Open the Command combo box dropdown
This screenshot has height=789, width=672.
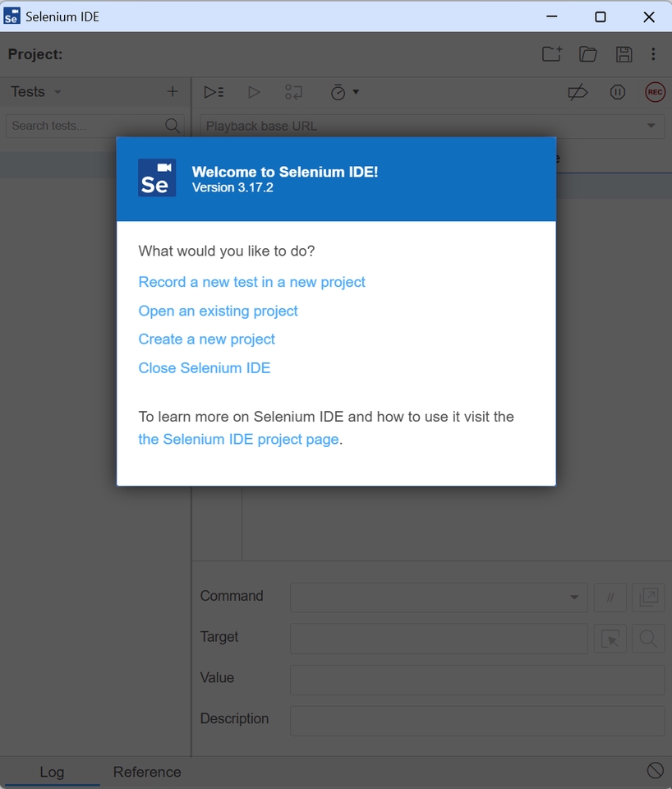coord(574,598)
